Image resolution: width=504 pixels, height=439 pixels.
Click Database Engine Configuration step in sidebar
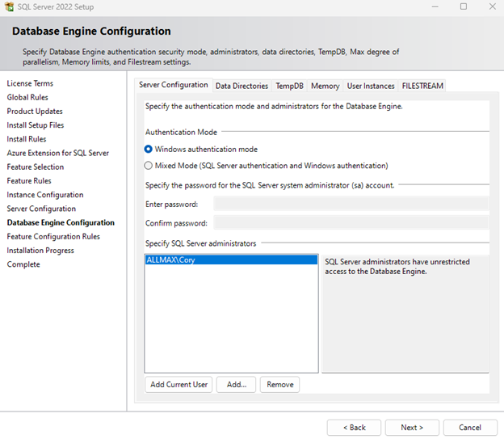tap(61, 222)
